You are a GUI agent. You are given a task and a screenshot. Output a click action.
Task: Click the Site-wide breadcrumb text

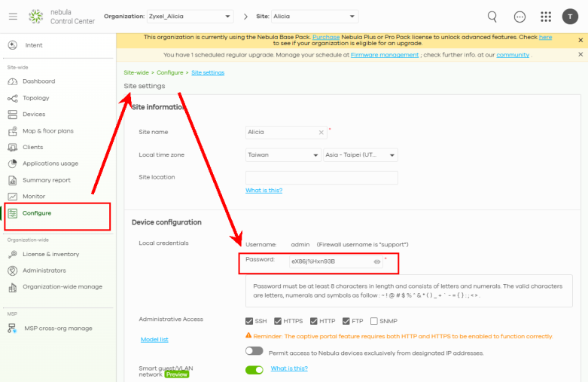coord(136,73)
